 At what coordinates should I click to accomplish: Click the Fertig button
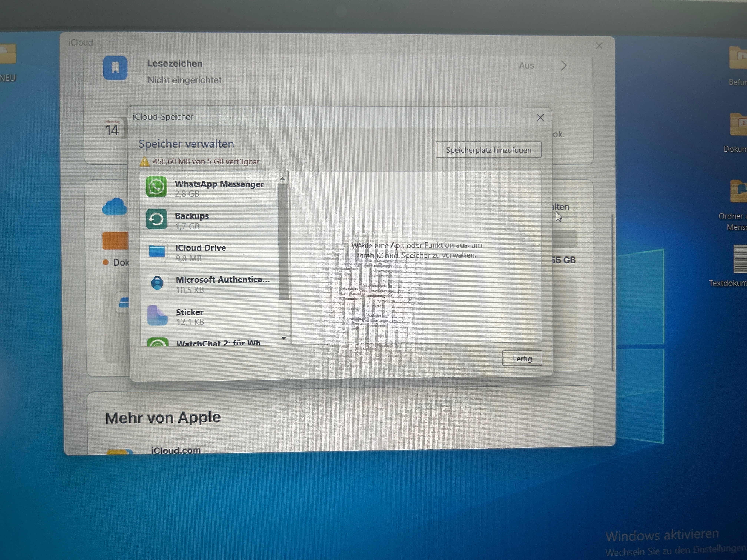tap(522, 358)
